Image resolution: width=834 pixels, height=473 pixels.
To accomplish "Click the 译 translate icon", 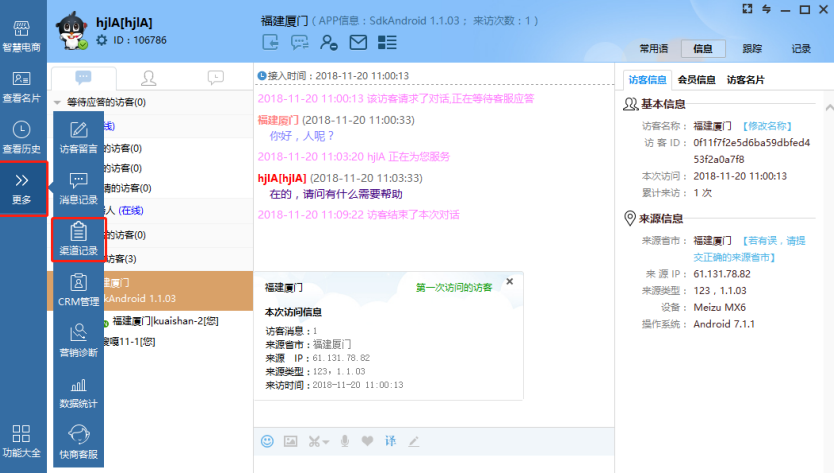I will (390, 441).
